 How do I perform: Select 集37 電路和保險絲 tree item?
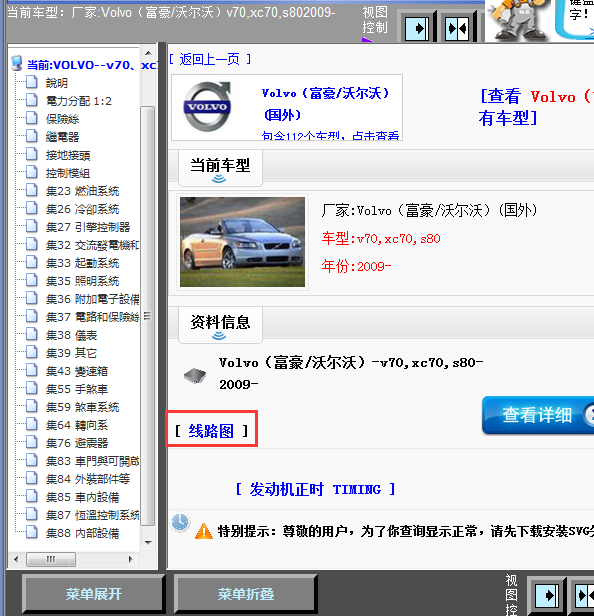[92, 317]
